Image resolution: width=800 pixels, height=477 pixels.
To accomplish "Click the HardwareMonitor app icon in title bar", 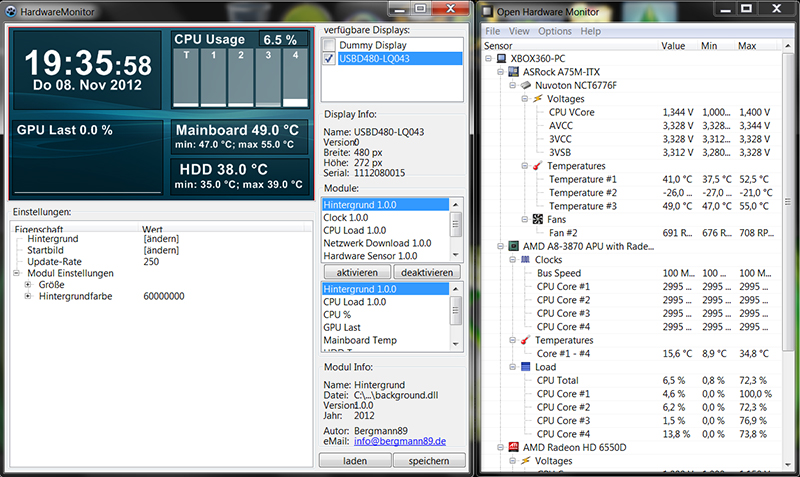I will pos(11,11).
